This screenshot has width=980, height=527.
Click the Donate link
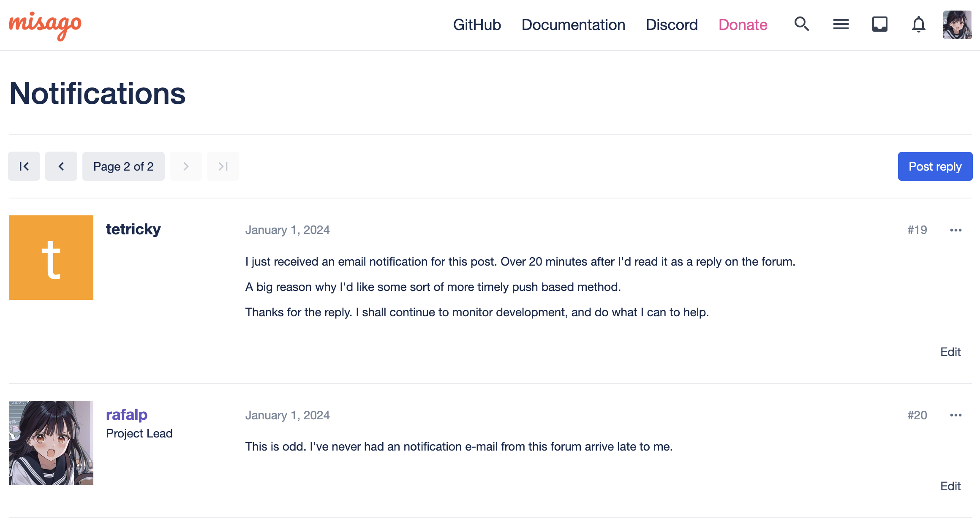coord(743,25)
